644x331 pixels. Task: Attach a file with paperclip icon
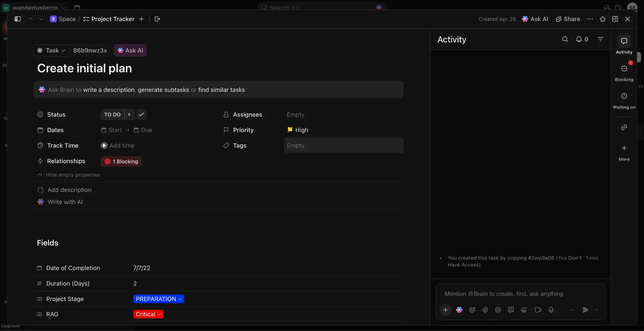485,310
